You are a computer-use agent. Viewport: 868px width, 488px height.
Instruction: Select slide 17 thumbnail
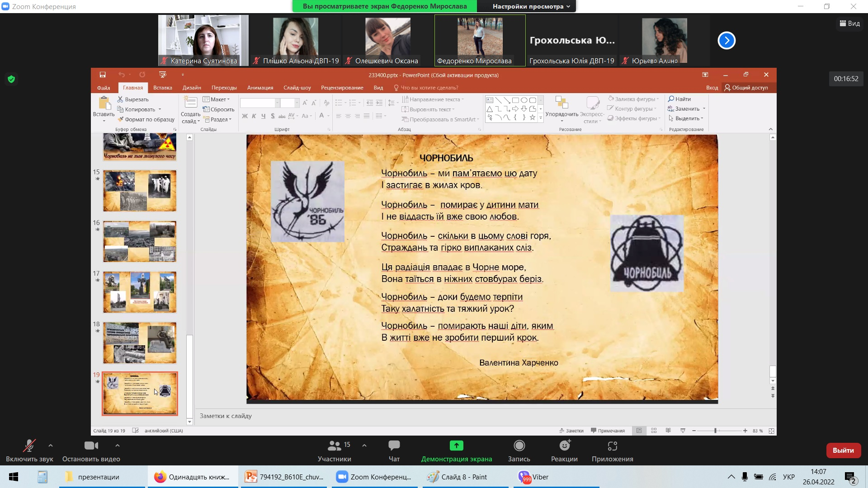point(140,292)
